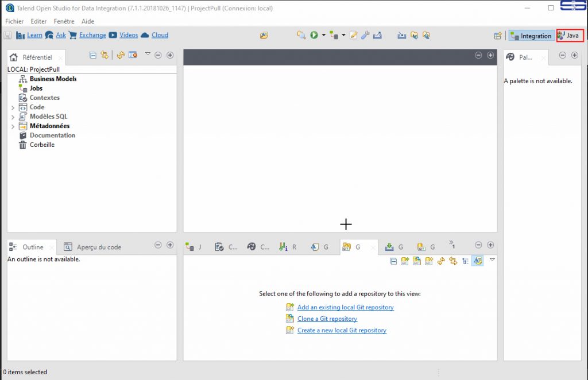This screenshot has height=380, width=588.
Task: Open the Job tab in bottom panel
Action: pos(194,247)
